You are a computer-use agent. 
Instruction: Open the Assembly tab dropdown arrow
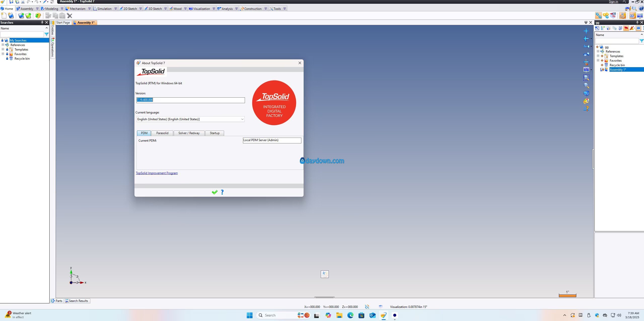[x=37, y=9]
